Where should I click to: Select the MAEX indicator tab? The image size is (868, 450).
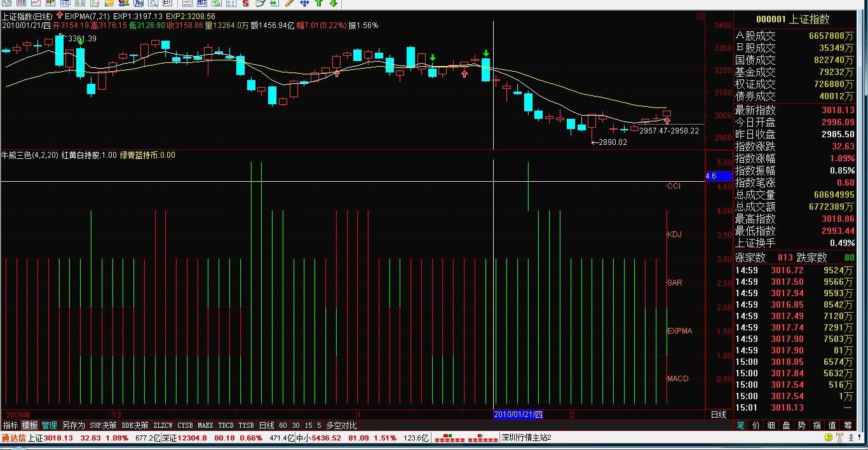click(205, 425)
